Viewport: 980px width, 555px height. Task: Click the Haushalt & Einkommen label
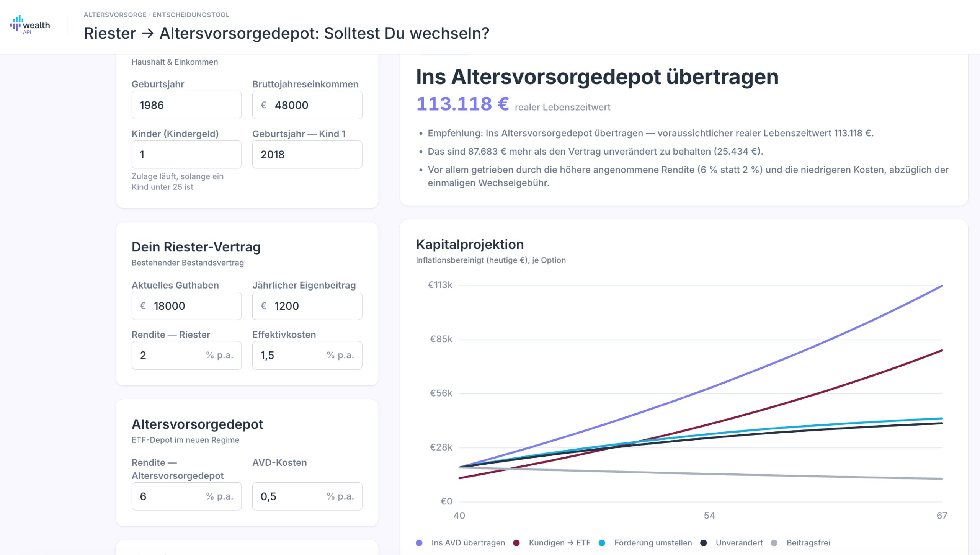(x=175, y=62)
